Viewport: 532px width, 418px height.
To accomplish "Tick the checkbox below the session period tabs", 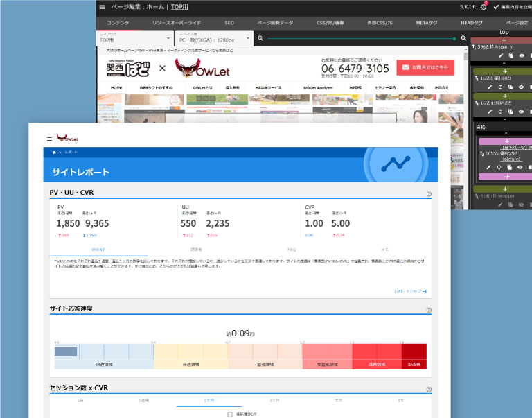I will click(230, 414).
